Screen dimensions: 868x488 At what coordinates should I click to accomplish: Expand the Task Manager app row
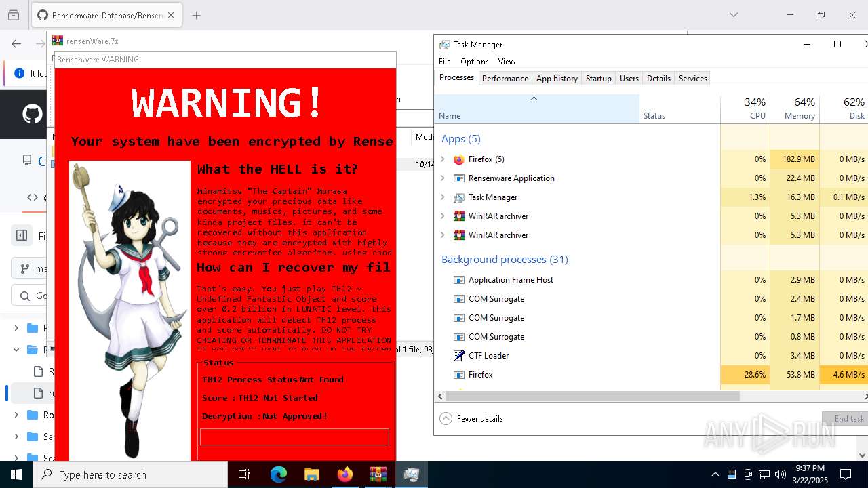442,197
